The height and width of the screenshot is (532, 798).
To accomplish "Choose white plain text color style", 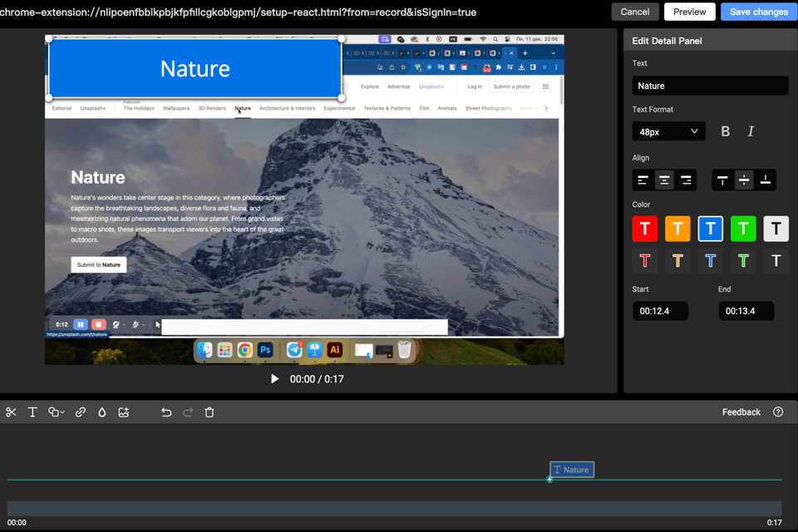I will [x=776, y=261].
